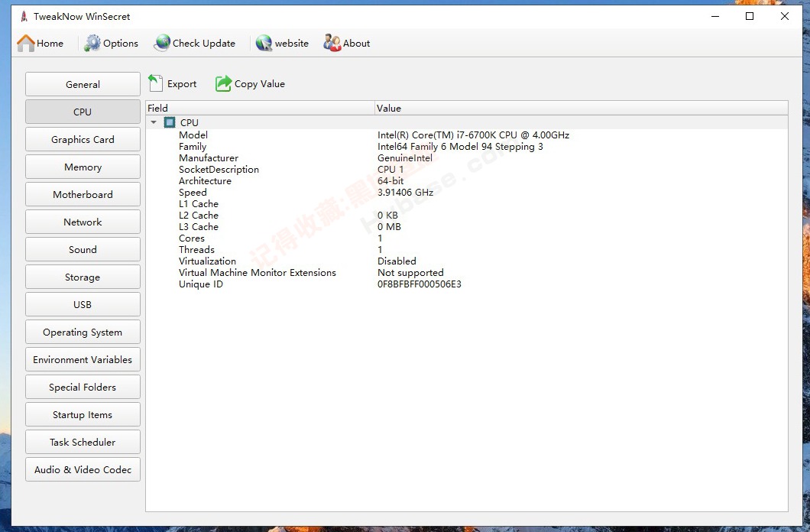
Task: Select Virtual Machine Monitor Extensions row
Action: (x=467, y=273)
